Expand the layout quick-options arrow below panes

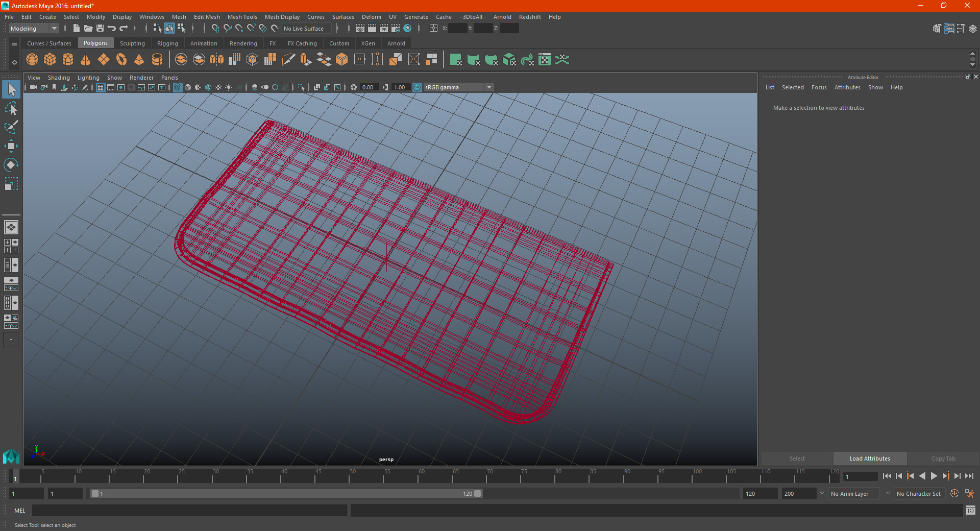coord(11,340)
